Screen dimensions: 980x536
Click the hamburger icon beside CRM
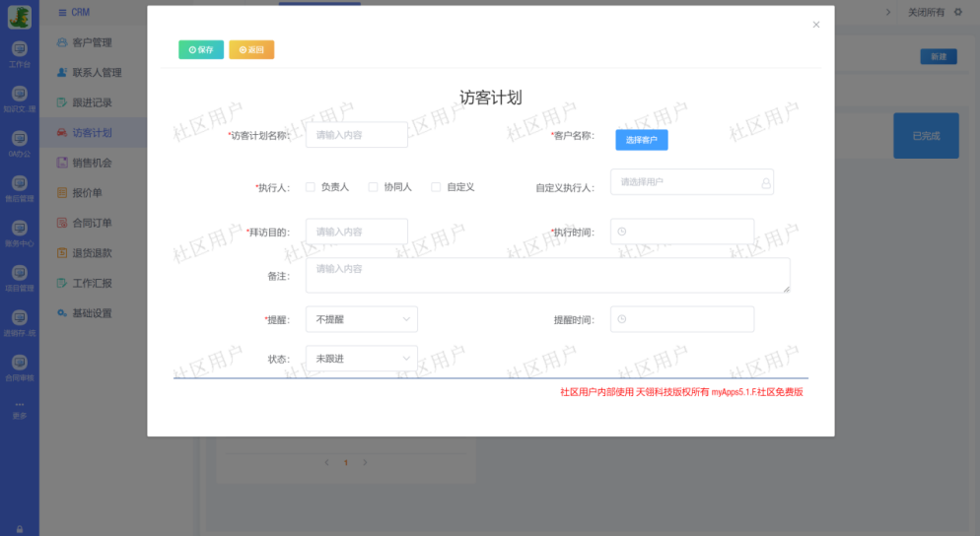click(x=63, y=12)
